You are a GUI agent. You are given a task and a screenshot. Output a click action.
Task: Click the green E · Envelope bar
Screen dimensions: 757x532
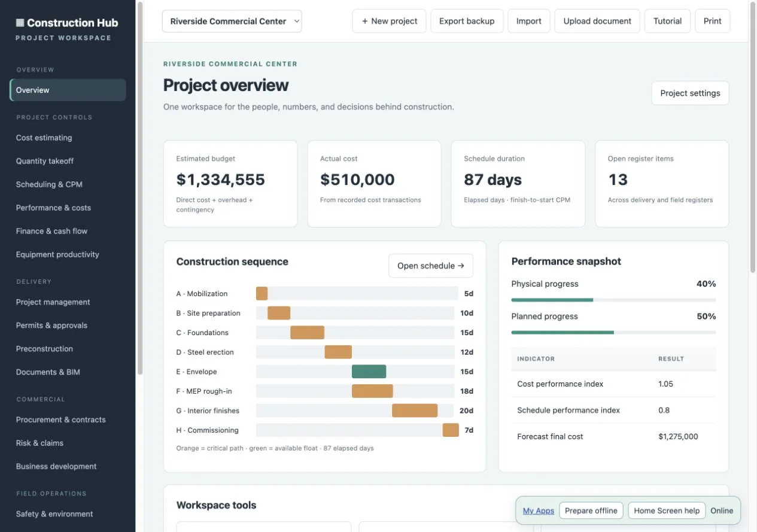pos(369,372)
